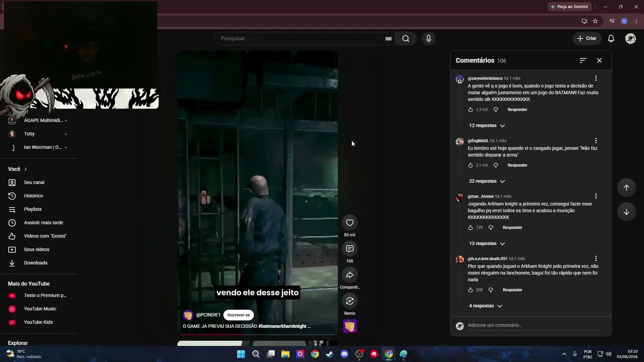Click Peça ao Gemini in Chrome

[569, 7]
